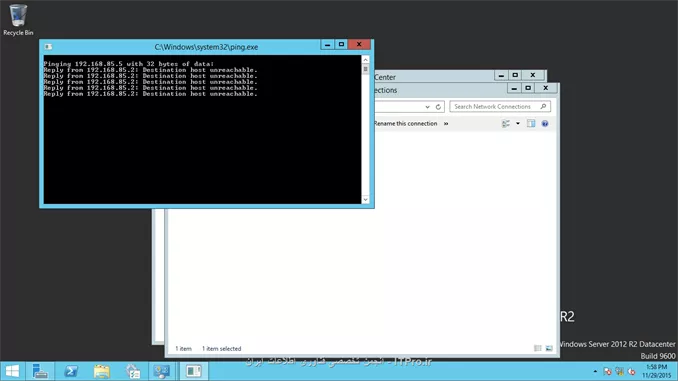Expand the address bar history dropdown in Network Connections
The width and height of the screenshot is (678, 381).
[x=427, y=107]
